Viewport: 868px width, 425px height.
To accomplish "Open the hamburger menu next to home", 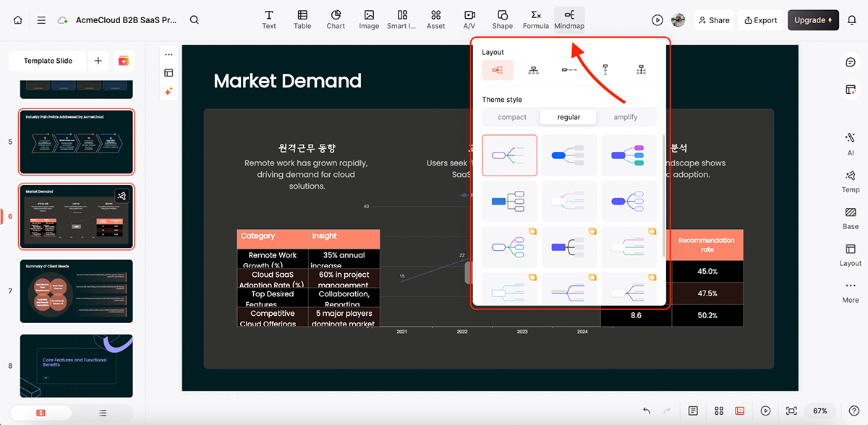I will 41,20.
